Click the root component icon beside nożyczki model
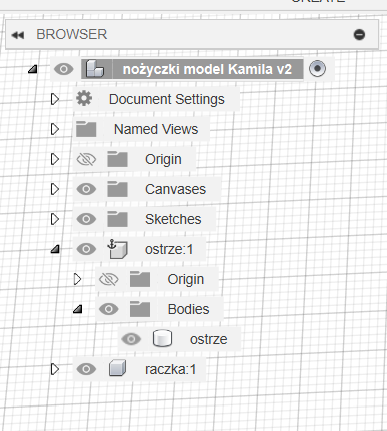 (95, 69)
